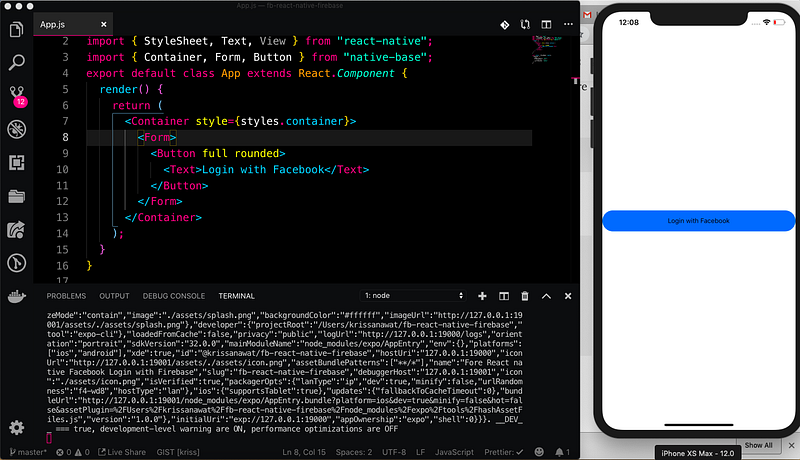Maximize the panel with the up chevron

pyautogui.click(x=546, y=296)
